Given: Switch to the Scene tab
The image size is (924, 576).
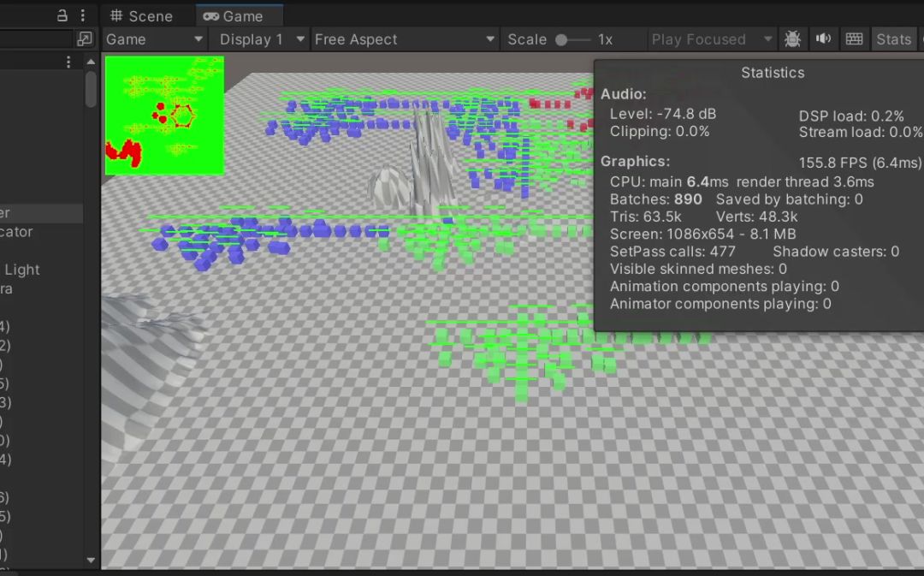Looking at the screenshot, I should pyautogui.click(x=142, y=16).
